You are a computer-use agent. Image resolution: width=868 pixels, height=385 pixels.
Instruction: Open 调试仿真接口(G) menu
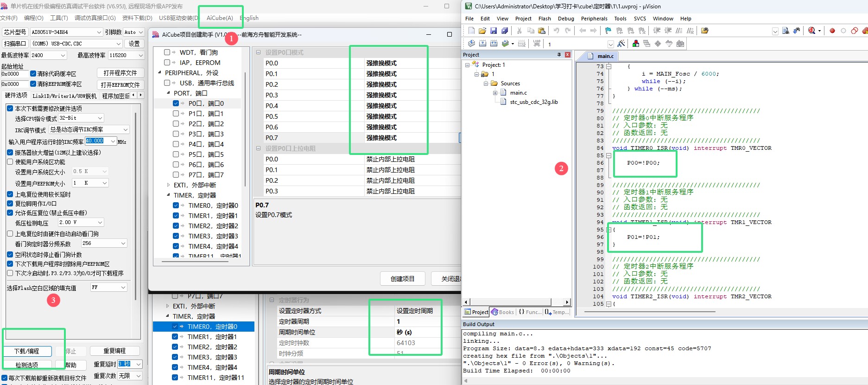click(x=95, y=18)
